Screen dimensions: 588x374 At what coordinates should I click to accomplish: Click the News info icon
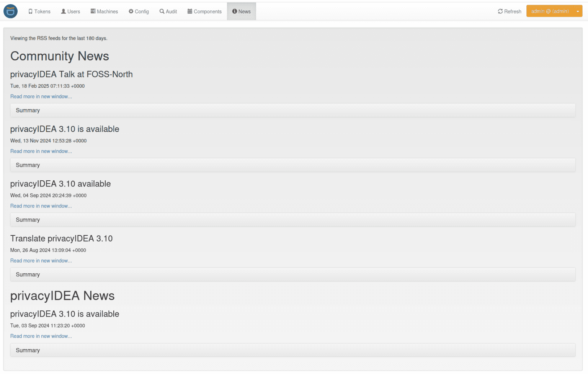[x=235, y=11]
